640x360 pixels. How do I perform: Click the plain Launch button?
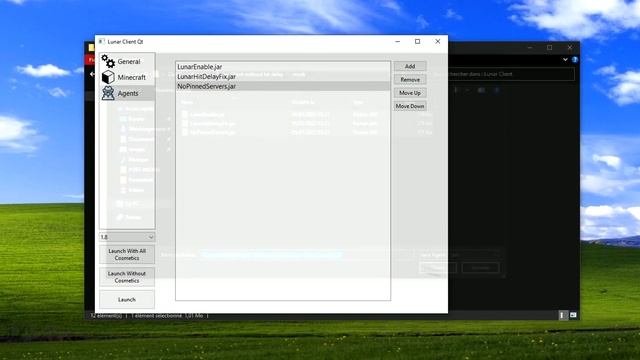click(x=127, y=300)
